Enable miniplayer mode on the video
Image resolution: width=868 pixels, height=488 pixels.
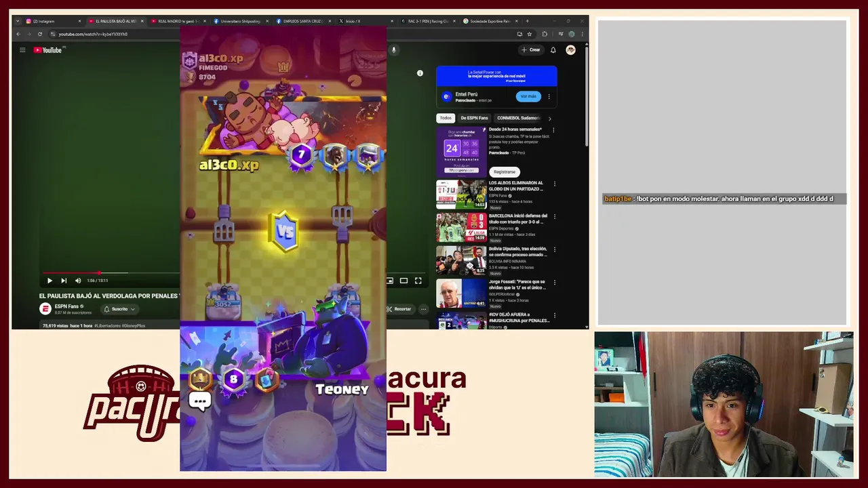pos(390,281)
